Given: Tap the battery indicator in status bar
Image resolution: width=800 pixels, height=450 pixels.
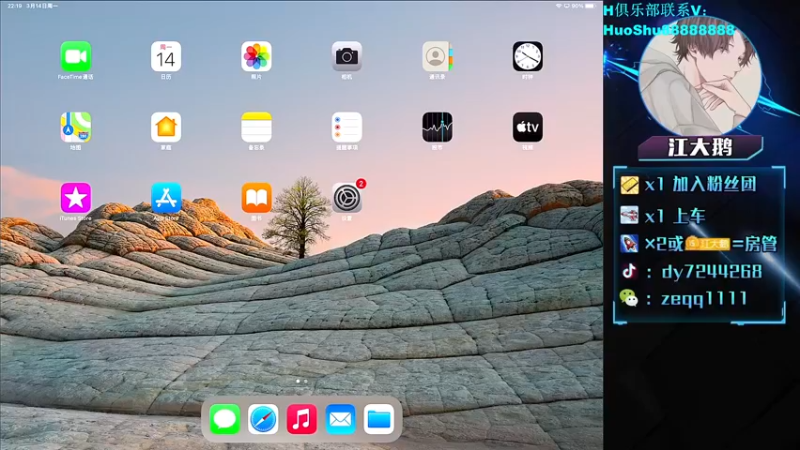Looking at the screenshot, I should pos(590,6).
